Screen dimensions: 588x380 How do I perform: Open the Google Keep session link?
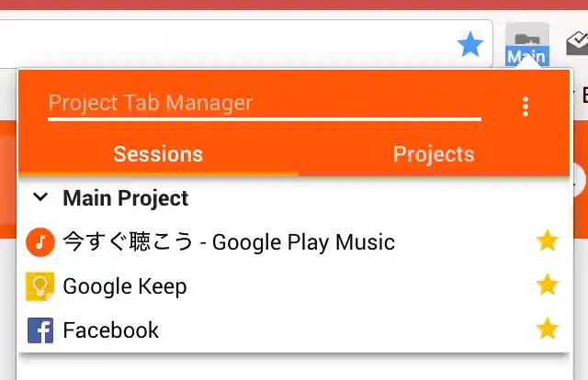coord(125,286)
